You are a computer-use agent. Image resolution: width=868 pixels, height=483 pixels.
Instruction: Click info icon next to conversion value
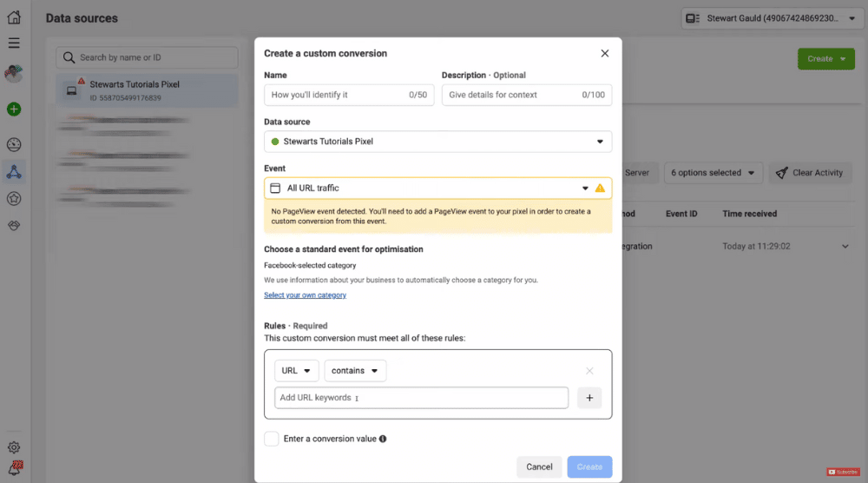(383, 439)
